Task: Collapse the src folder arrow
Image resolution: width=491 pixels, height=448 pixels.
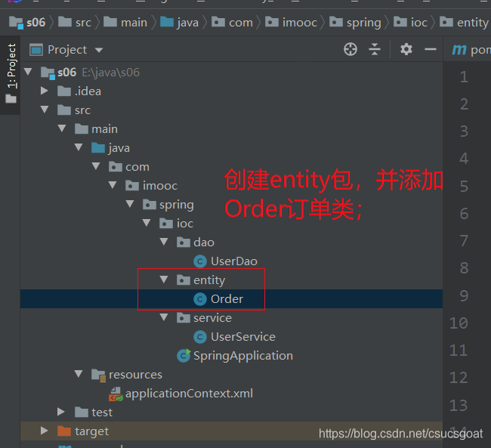Action: point(45,110)
